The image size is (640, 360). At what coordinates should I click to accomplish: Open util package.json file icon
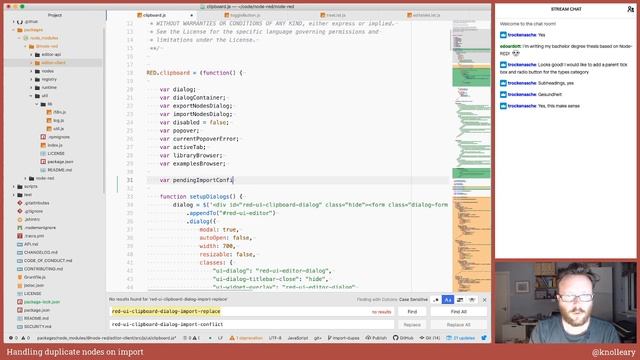(x=43, y=162)
